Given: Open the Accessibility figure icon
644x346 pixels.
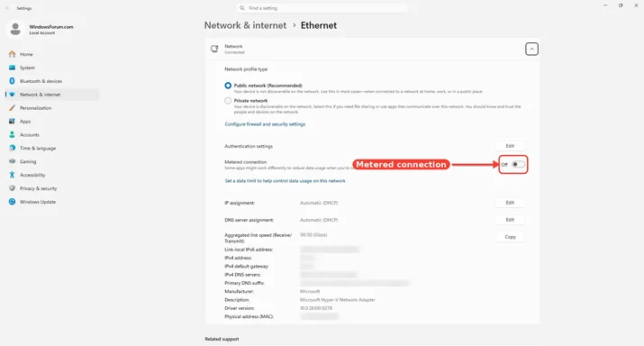Looking at the screenshot, I should pos(12,175).
